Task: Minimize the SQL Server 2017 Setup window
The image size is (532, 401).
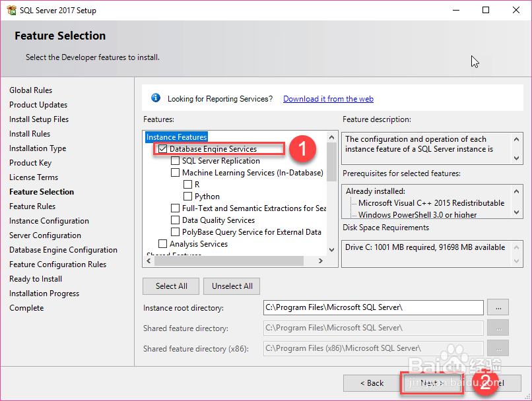Action: 456,10
